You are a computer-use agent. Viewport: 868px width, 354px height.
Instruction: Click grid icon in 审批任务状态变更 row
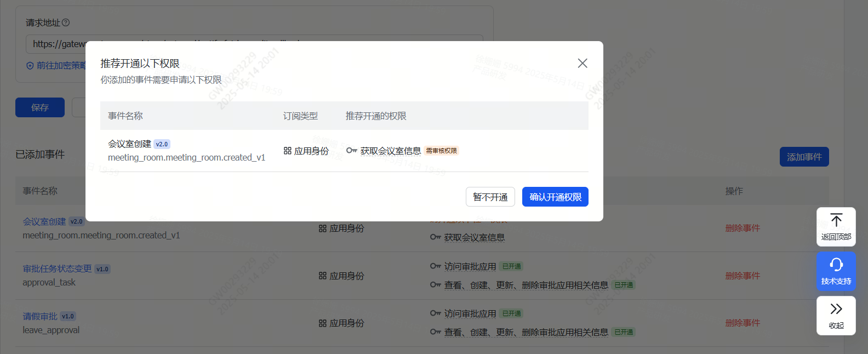[322, 276]
